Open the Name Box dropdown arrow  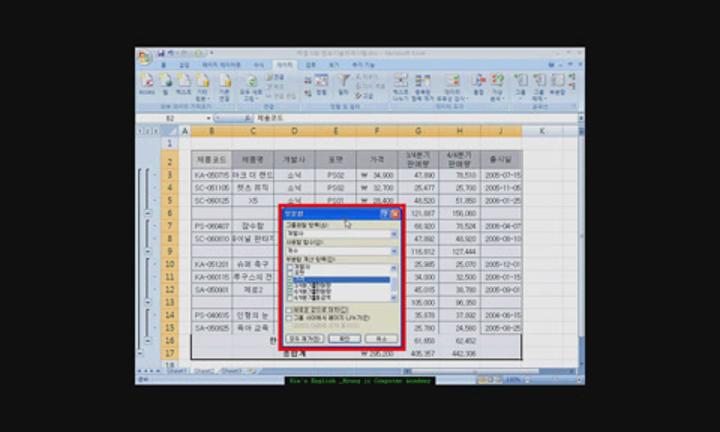pyautogui.click(x=208, y=118)
